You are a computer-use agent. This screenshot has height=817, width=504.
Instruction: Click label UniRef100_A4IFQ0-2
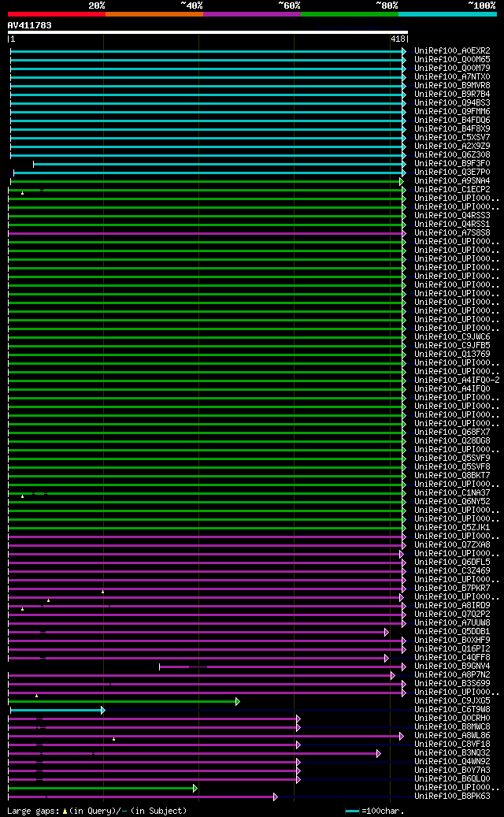click(457, 380)
